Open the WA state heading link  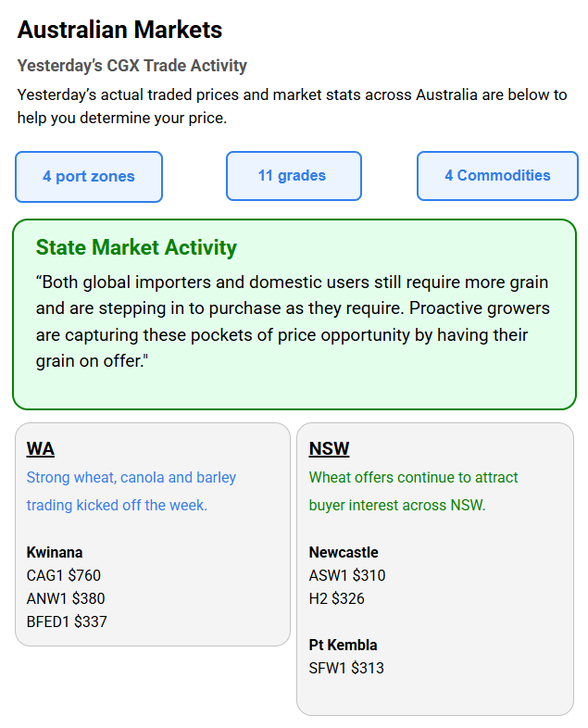pyautogui.click(x=41, y=449)
